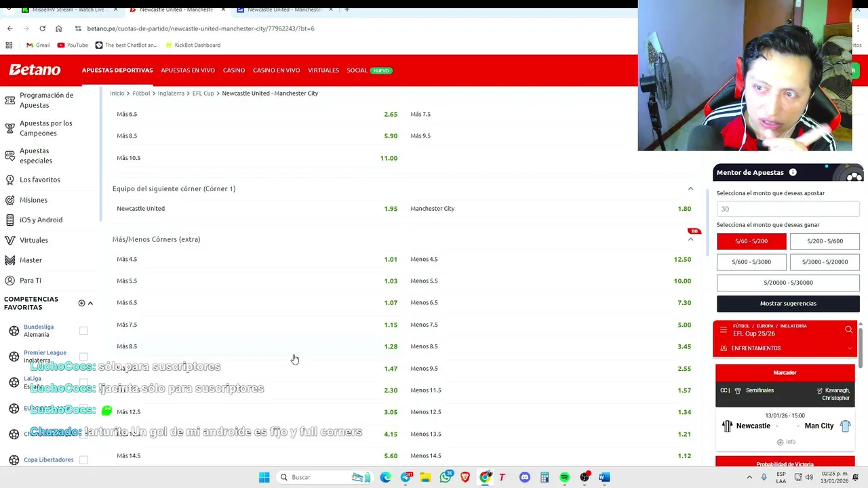Click Misiones sidebar icon
Viewport: 868px width, 488px height.
tap(9, 200)
